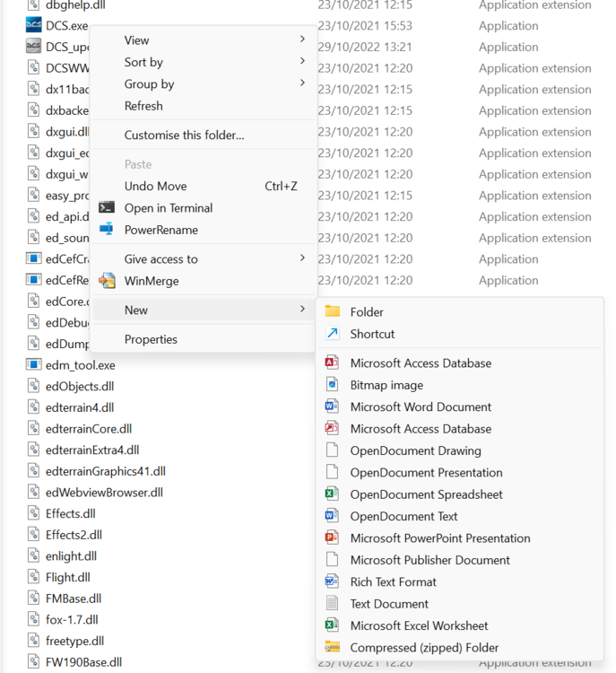
Task: Select Undo Move menu entry
Action: pyautogui.click(x=156, y=186)
